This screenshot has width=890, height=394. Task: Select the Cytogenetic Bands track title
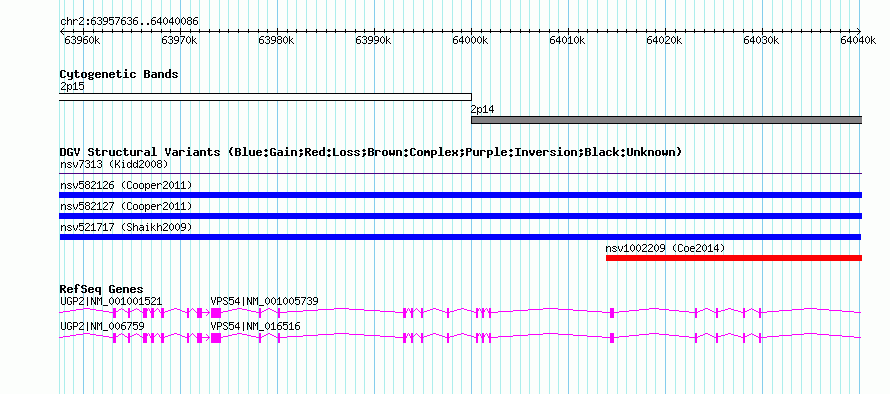[119, 74]
